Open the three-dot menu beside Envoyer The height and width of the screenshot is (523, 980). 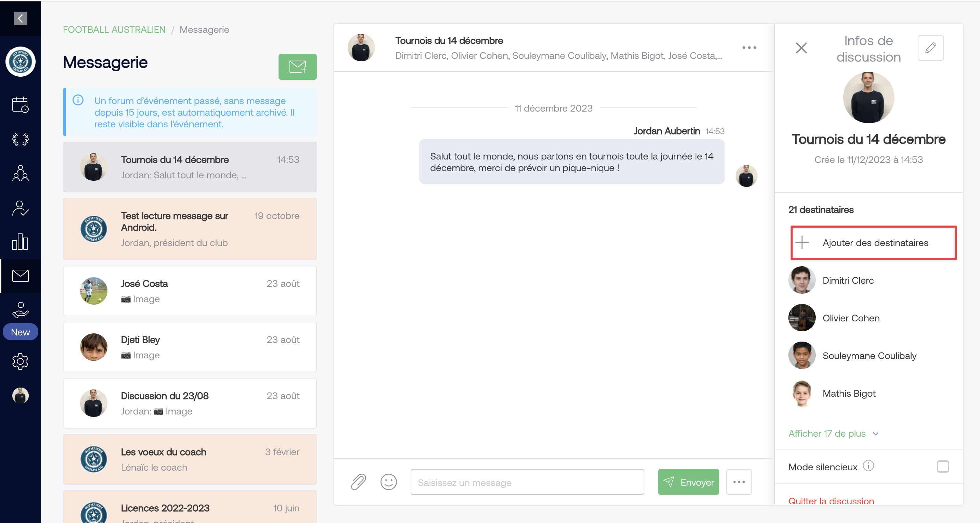pyautogui.click(x=739, y=482)
